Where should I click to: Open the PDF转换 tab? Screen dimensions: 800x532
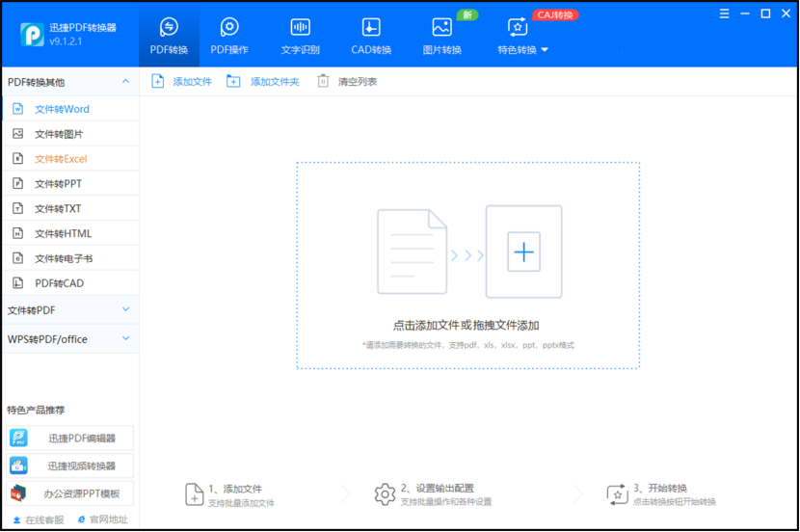[x=169, y=37]
